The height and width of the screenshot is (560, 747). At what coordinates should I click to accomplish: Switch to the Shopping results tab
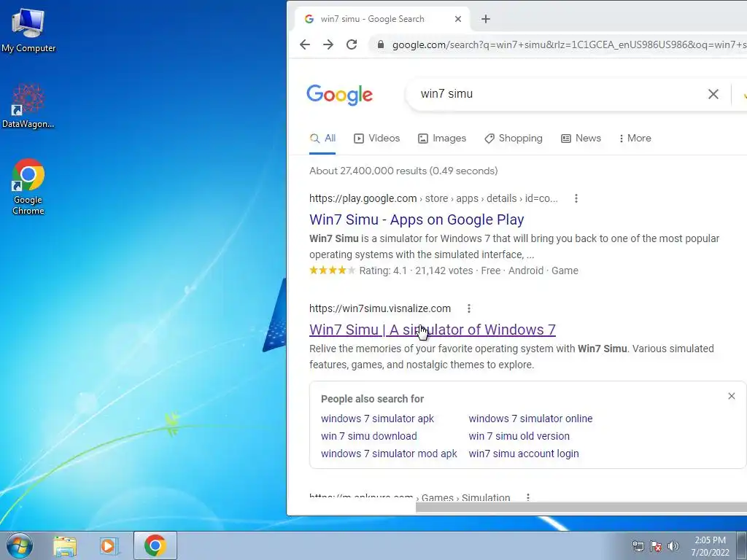point(514,139)
